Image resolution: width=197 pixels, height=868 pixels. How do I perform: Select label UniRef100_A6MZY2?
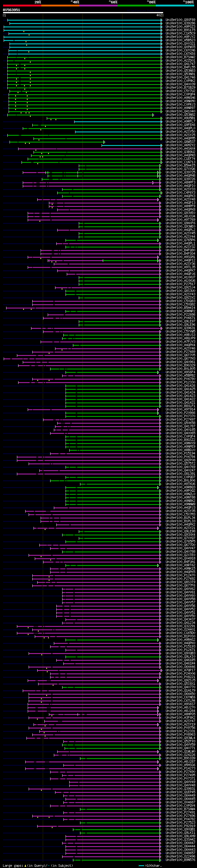tap(180, 146)
